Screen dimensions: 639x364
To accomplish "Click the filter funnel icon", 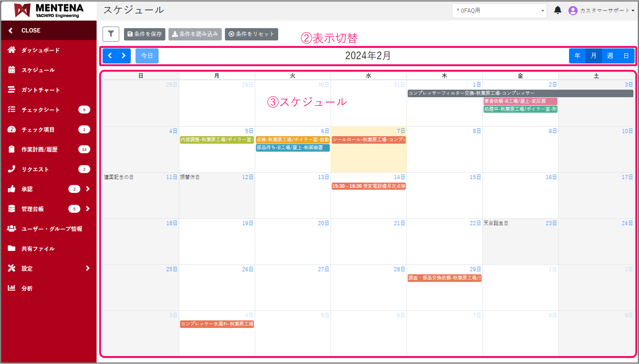I will [x=111, y=34].
